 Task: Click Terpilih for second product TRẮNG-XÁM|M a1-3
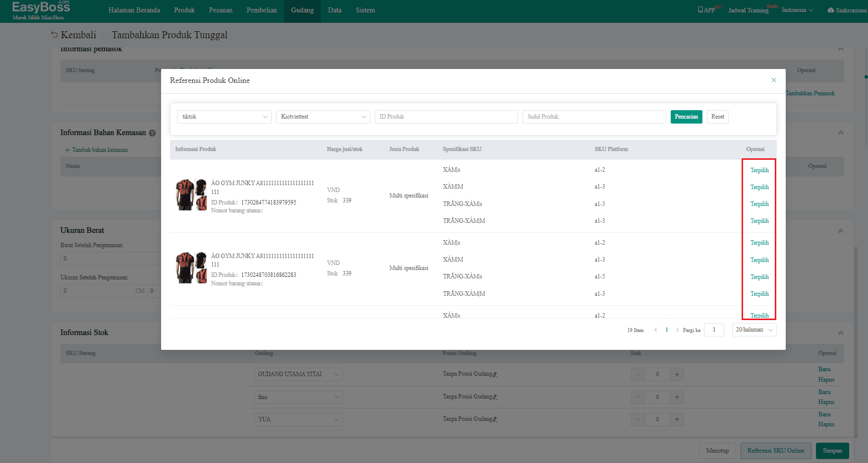click(x=759, y=294)
